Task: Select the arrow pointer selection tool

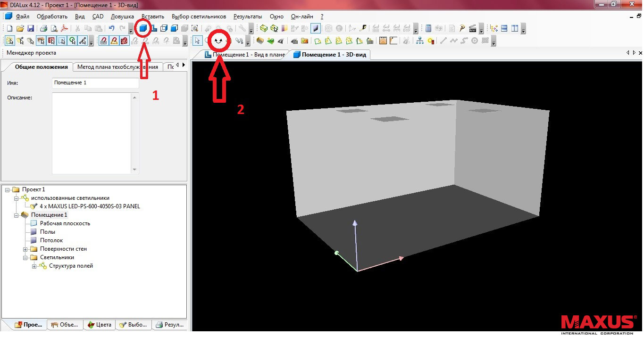Action: (198, 41)
